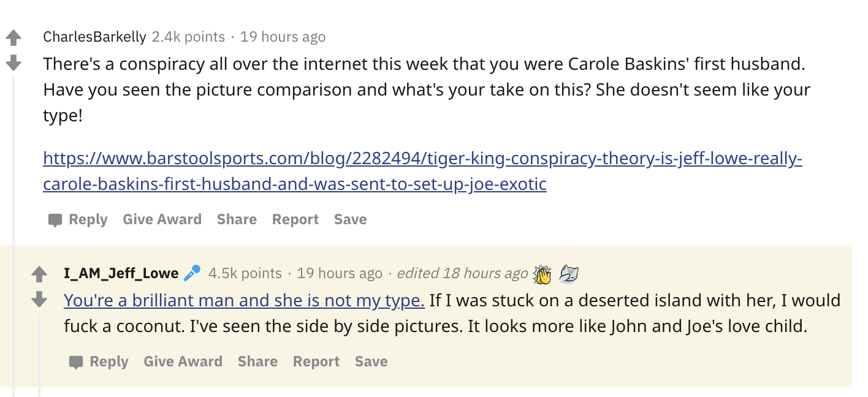Click the clapping hands award icon

[542, 274]
